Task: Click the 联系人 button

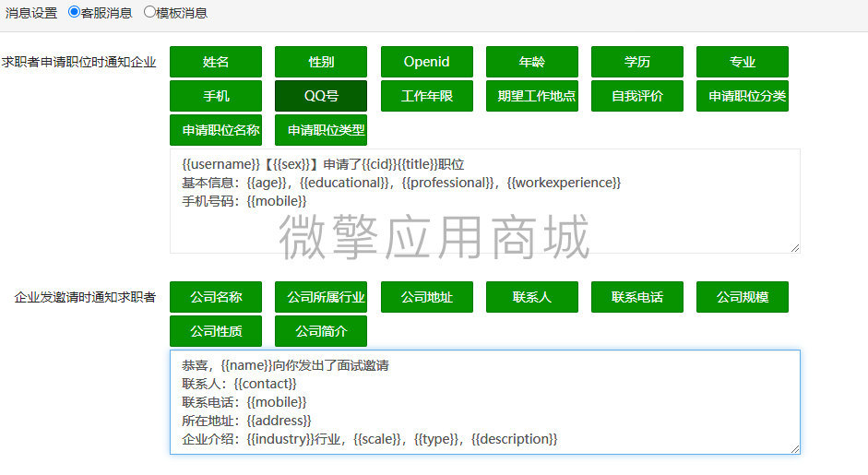Action: coord(531,297)
